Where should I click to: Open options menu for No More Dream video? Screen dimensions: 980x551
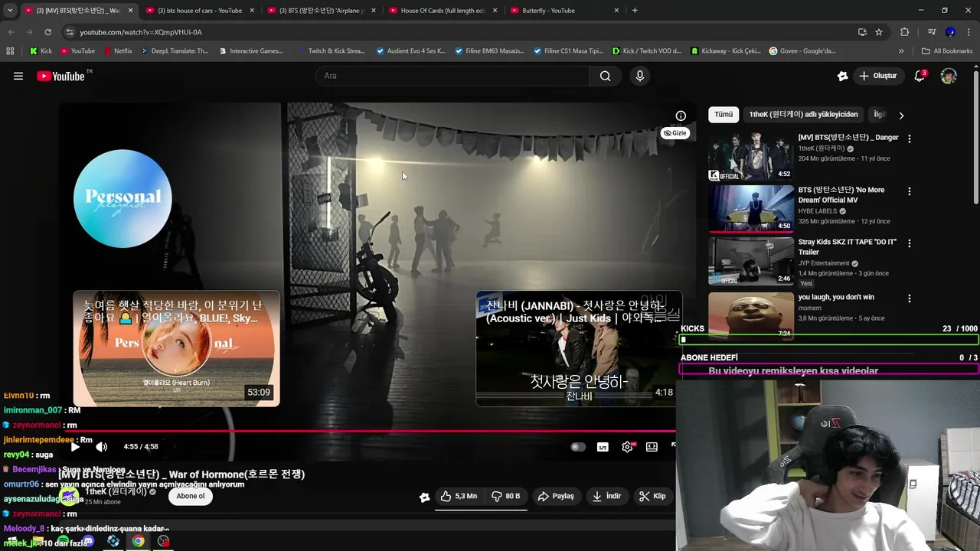pos(909,191)
